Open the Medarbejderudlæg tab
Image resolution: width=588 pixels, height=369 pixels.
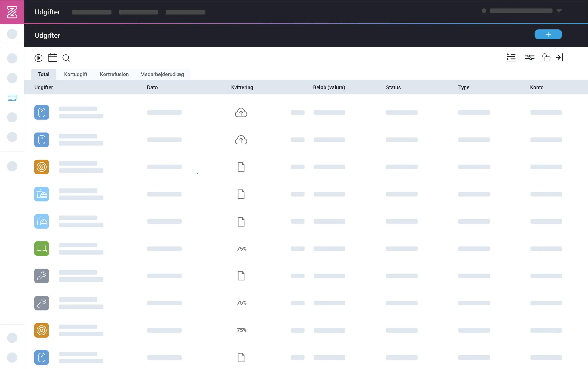pos(162,74)
